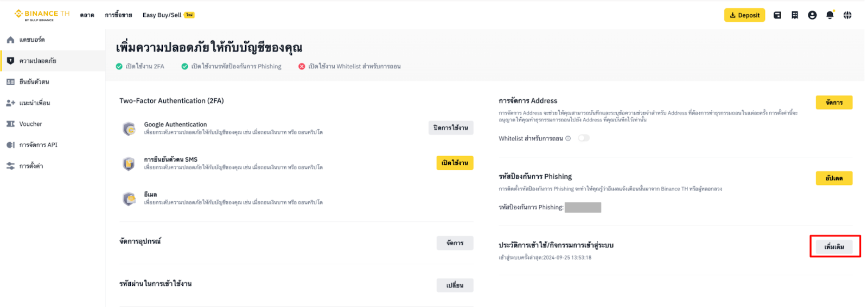Screen dimensions: 868x307
Task: Open the wallet icon in header
Action: [777, 15]
